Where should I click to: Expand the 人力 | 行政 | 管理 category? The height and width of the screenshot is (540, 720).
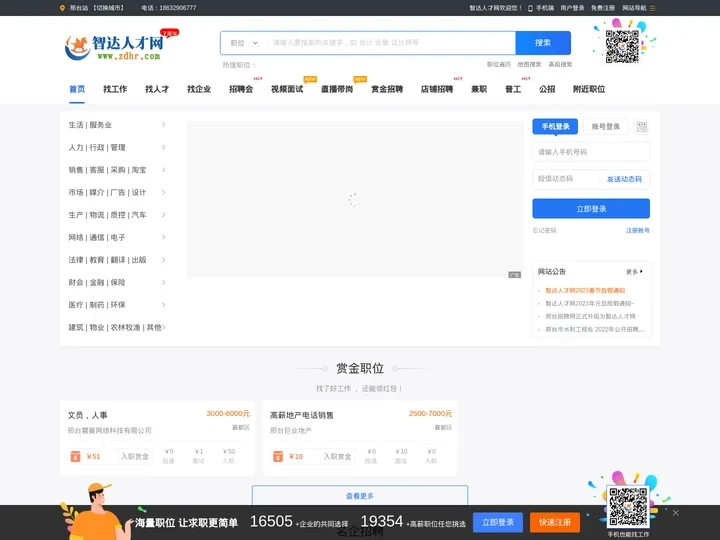point(117,147)
